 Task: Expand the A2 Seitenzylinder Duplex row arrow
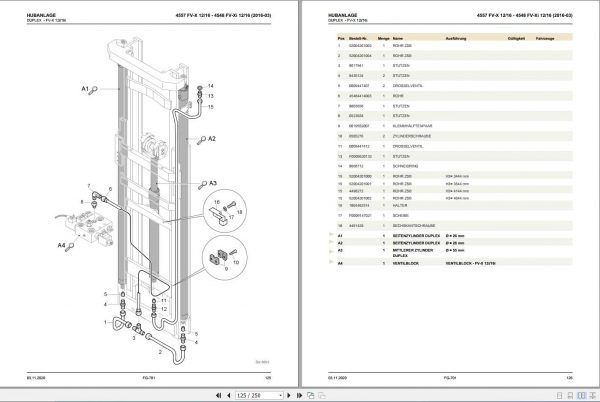tap(331, 242)
